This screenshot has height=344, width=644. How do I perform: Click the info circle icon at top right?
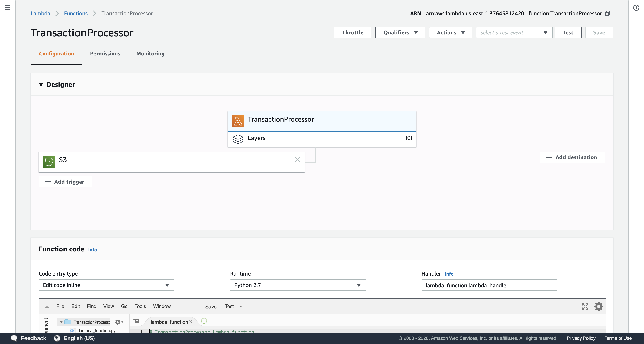[x=636, y=8]
